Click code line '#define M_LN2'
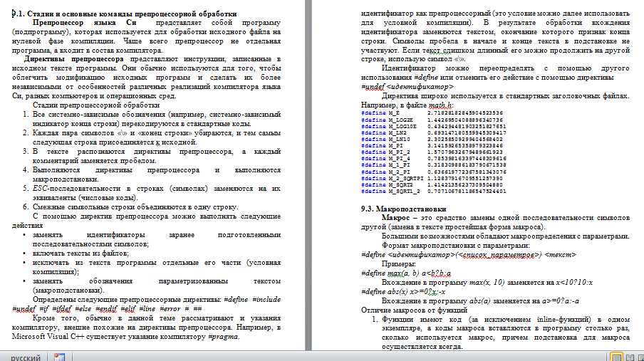Screen dimensions: 644x361 [x=433, y=132]
